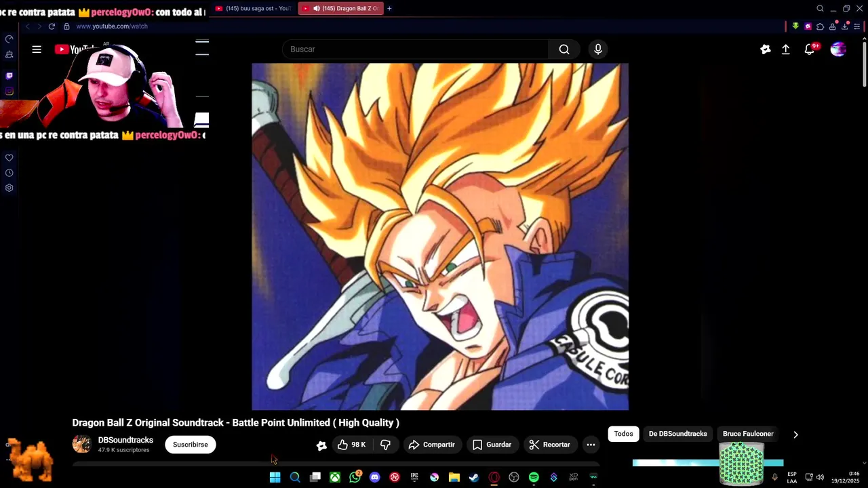Click the YouTube logo home link

pos(76,49)
